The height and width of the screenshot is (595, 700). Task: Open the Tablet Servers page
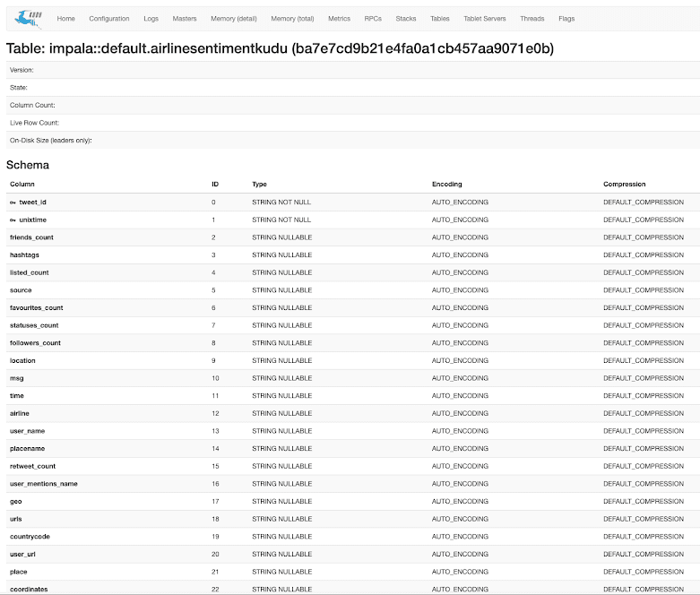pos(484,19)
